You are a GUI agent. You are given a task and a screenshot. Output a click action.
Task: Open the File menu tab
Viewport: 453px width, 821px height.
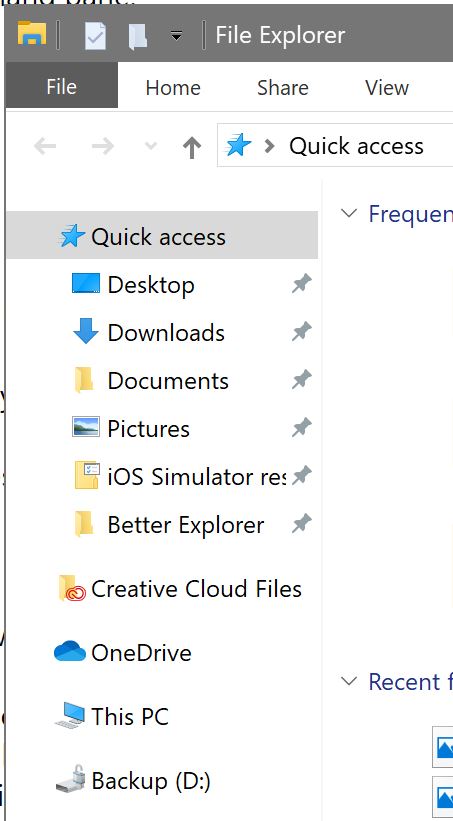pos(61,86)
